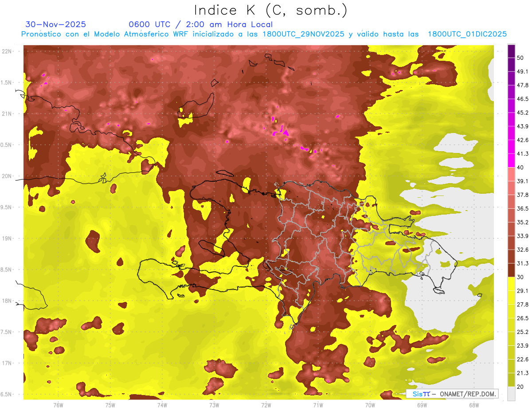
Task: Click the colorbar value 30
Action: (520, 277)
